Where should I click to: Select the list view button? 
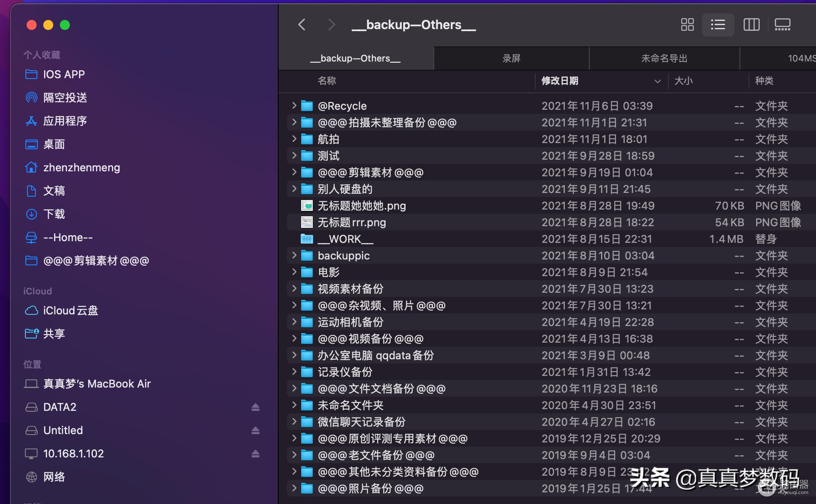tap(718, 25)
